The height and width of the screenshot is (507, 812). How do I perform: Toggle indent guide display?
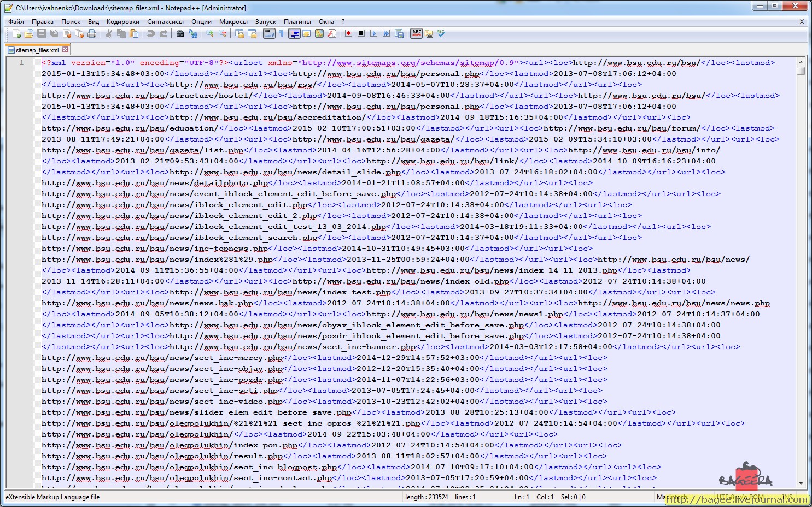294,33
